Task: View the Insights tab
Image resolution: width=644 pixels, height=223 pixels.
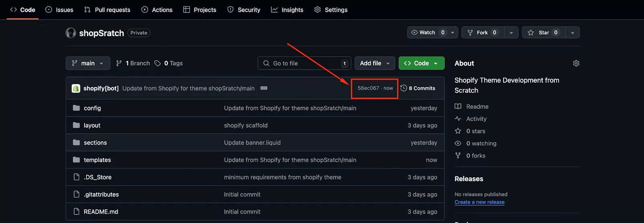Action: 287,10
